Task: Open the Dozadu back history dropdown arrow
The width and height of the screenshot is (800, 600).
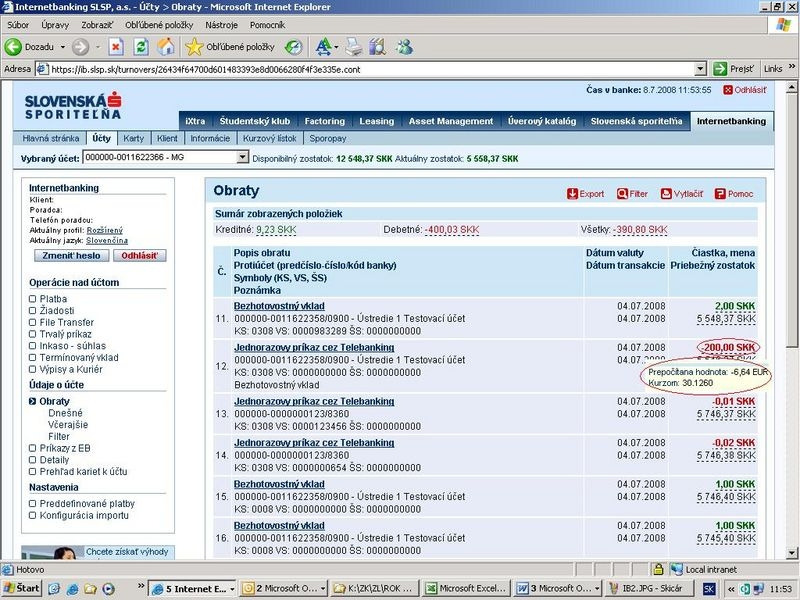Action: pos(62,46)
